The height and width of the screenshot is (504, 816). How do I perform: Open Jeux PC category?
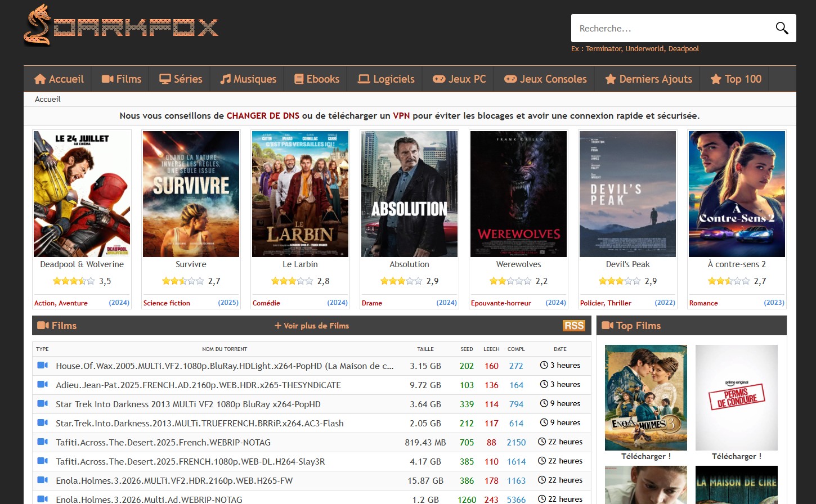pyautogui.click(x=459, y=79)
